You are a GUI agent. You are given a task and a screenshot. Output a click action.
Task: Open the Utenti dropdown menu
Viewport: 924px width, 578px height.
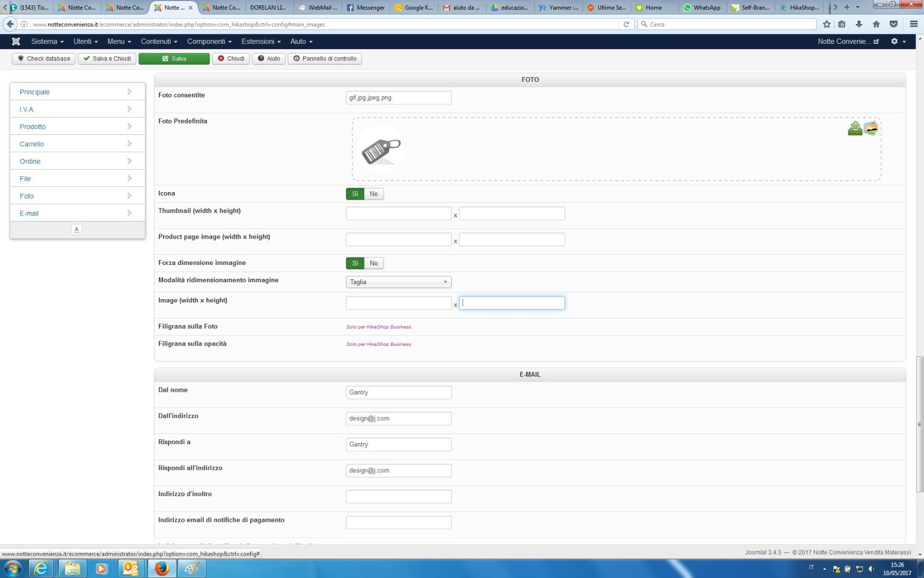86,41
